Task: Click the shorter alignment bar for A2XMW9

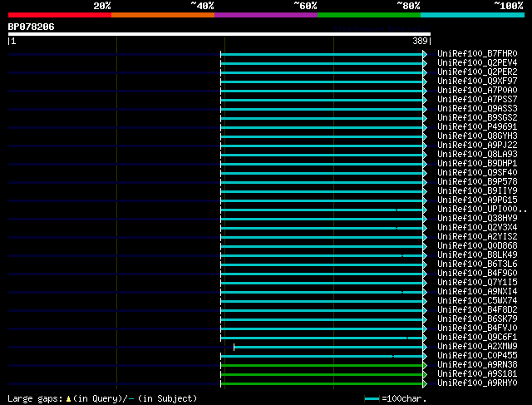Action: click(328, 348)
